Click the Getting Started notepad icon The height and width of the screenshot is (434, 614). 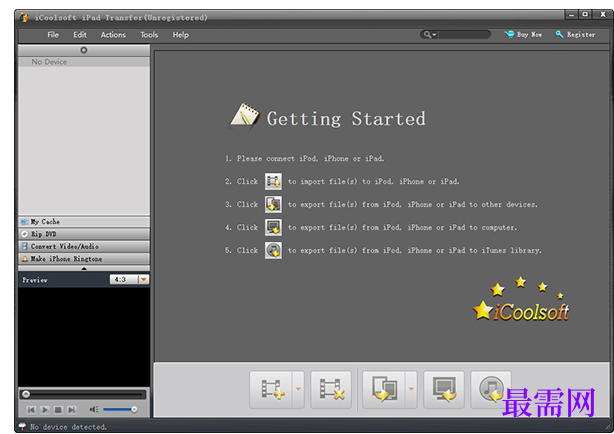point(244,116)
